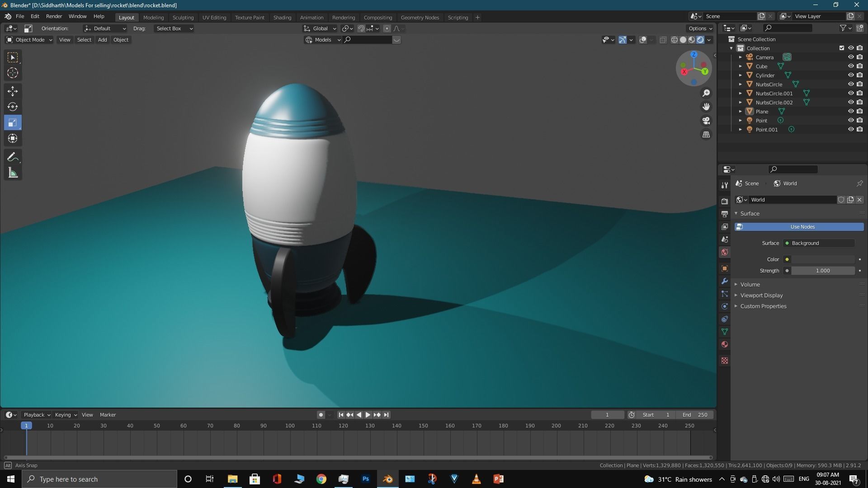Image resolution: width=868 pixels, height=488 pixels.
Task: Select the Rotate tool
Action: 13,107
